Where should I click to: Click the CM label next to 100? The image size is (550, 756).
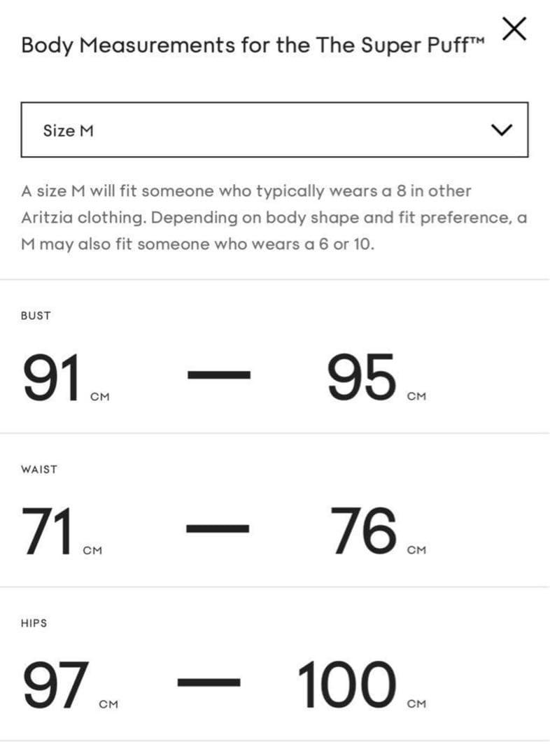coord(416,704)
